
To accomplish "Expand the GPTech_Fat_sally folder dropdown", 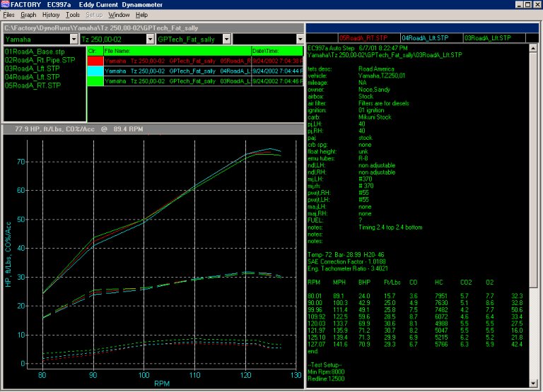I will coord(226,38).
